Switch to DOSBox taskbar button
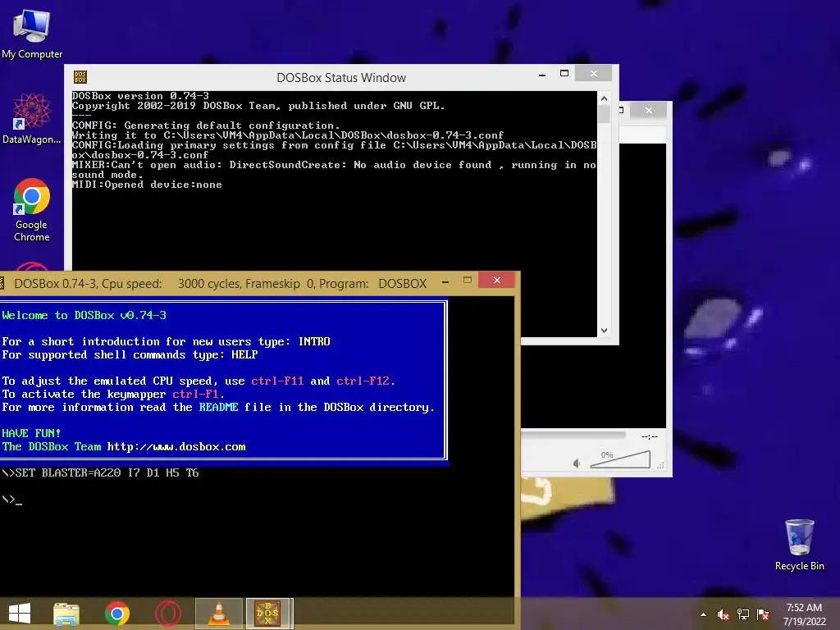840x630 pixels. tap(268, 614)
